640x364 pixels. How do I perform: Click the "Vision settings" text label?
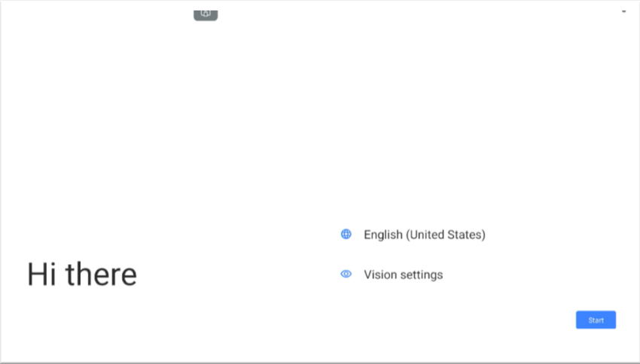[x=403, y=275]
